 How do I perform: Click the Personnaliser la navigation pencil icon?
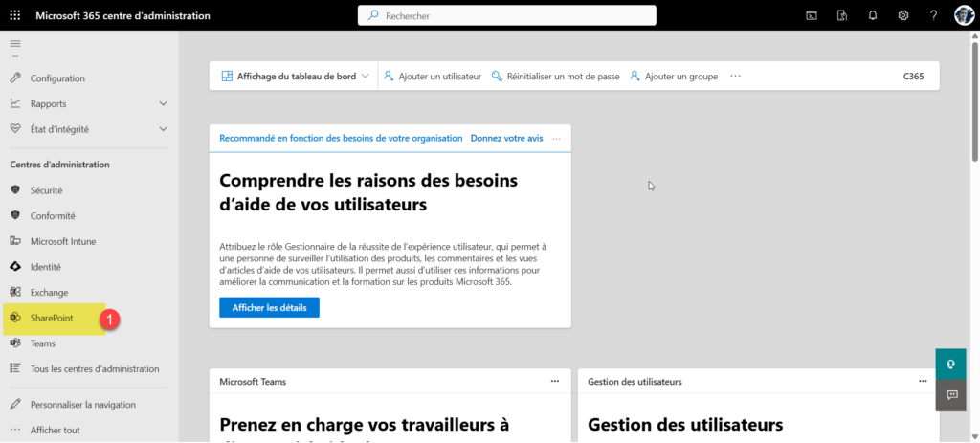pyautogui.click(x=15, y=405)
